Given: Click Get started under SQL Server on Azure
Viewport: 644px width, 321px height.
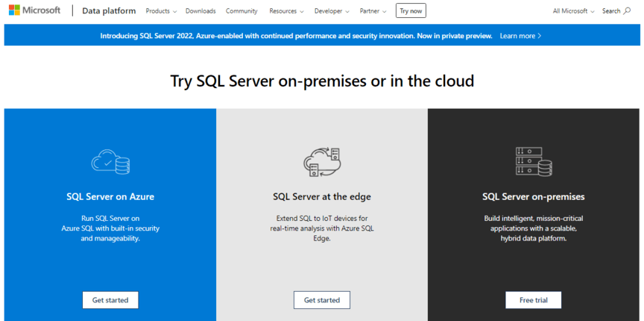Looking at the screenshot, I should coord(110,300).
